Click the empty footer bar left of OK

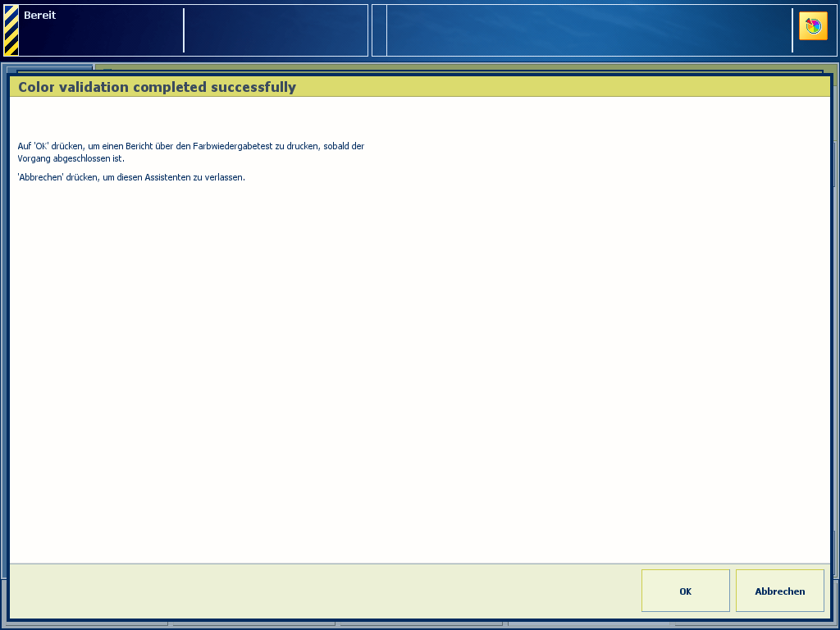(x=325, y=591)
